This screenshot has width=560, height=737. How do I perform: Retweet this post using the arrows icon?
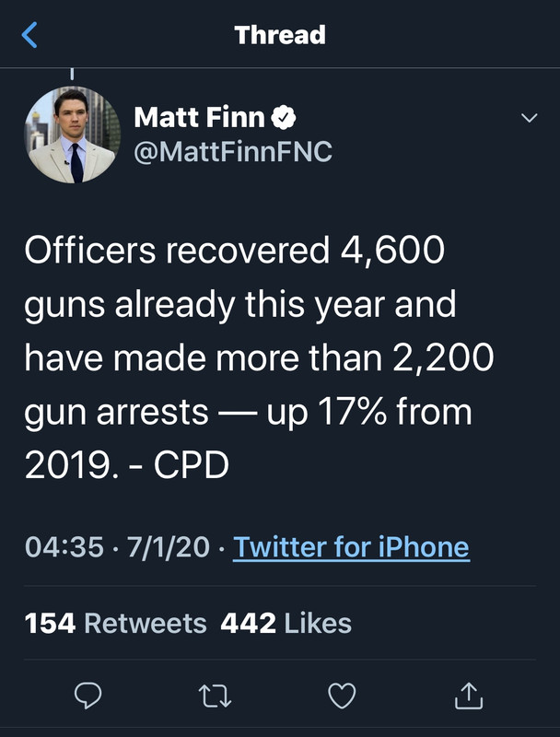[x=215, y=696]
